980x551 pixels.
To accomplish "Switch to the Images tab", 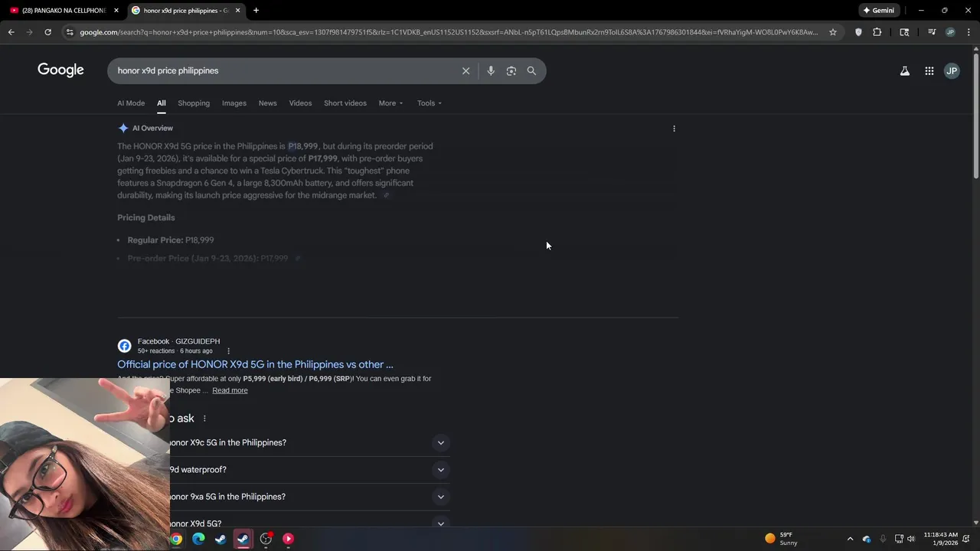I will pos(234,103).
